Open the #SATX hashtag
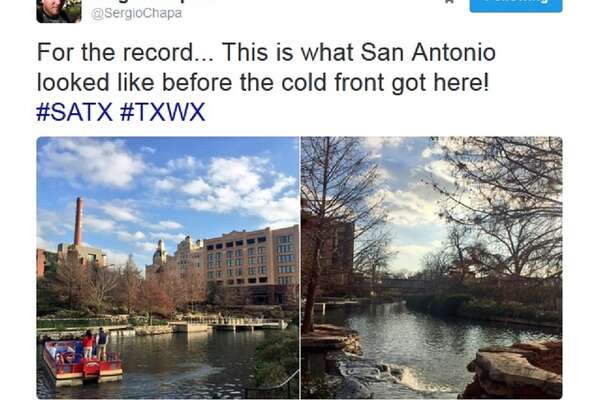 tap(75, 112)
